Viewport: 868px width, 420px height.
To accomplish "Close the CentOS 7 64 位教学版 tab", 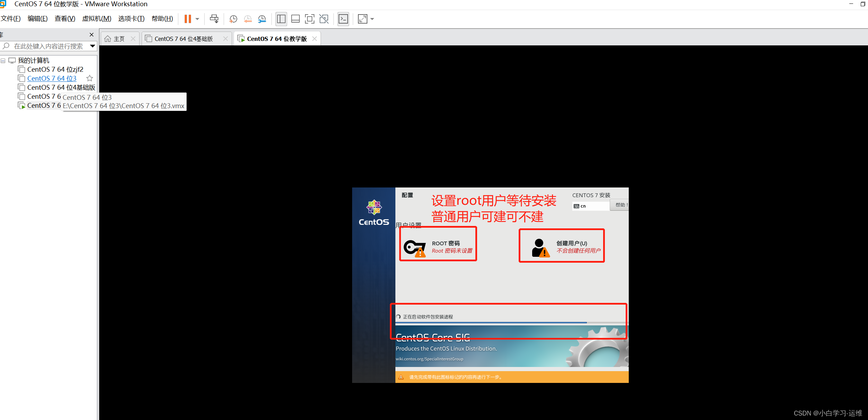I will 315,39.
